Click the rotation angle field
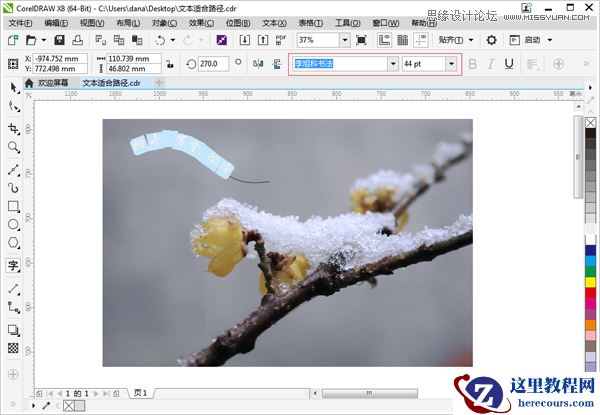The image size is (600, 415). coord(214,64)
